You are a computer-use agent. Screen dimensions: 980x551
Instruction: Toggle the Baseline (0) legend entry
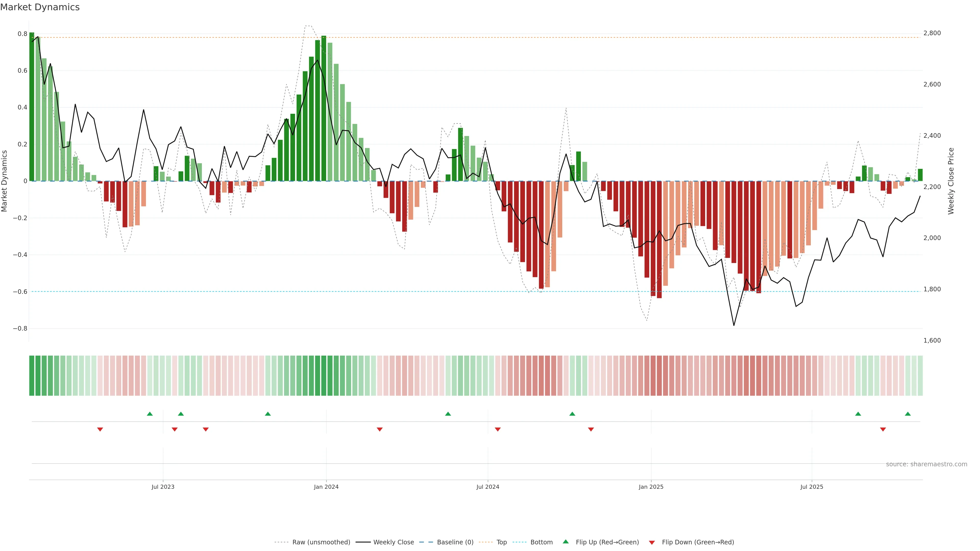pos(455,542)
